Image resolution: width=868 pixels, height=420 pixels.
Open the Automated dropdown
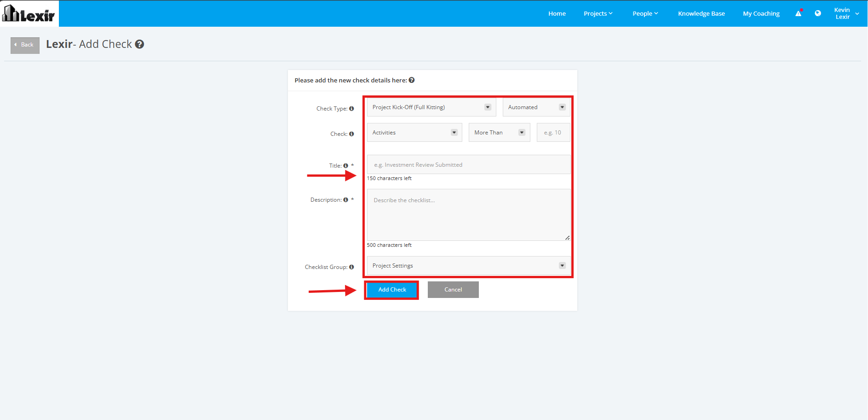(x=536, y=107)
